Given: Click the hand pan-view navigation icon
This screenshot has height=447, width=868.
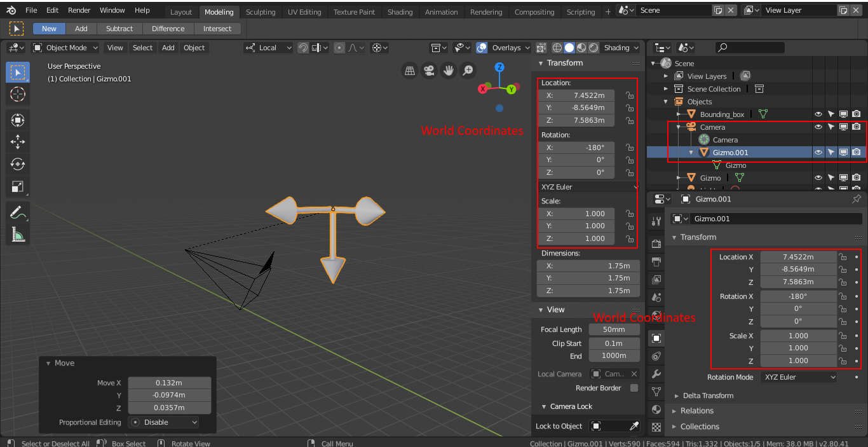Looking at the screenshot, I should 449,70.
